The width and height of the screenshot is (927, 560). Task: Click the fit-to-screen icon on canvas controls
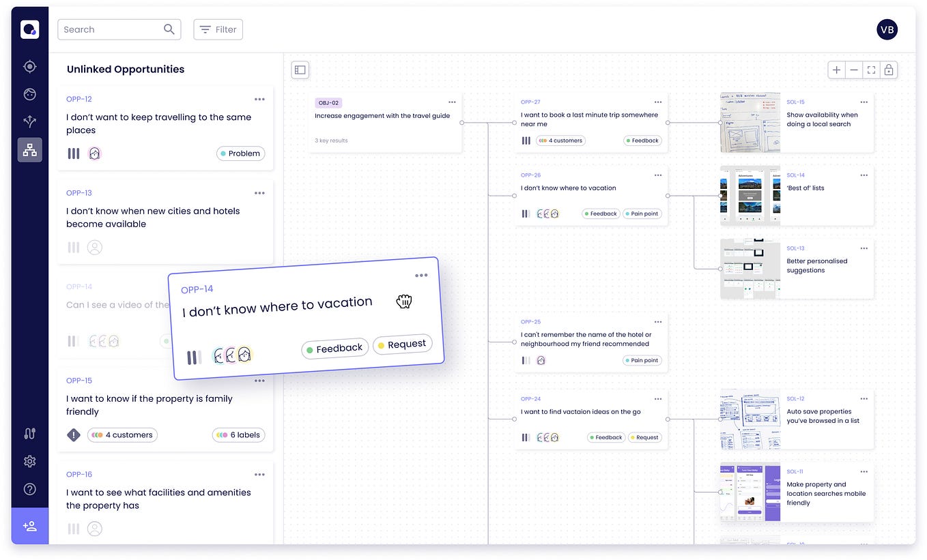tap(871, 70)
